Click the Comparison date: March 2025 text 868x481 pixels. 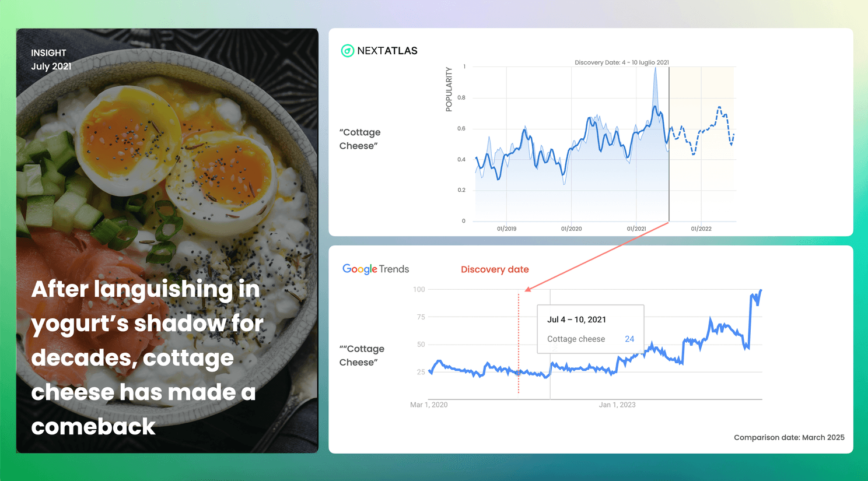[789, 437]
